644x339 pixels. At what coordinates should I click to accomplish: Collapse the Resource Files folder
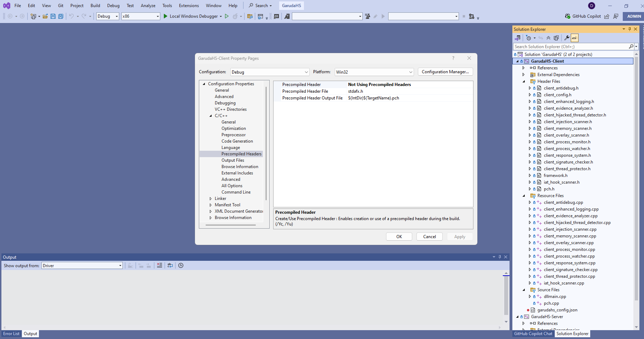pyautogui.click(x=524, y=196)
